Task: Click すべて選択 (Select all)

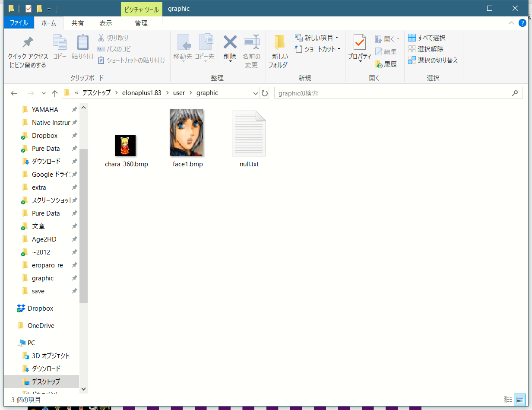Action: 427,38
